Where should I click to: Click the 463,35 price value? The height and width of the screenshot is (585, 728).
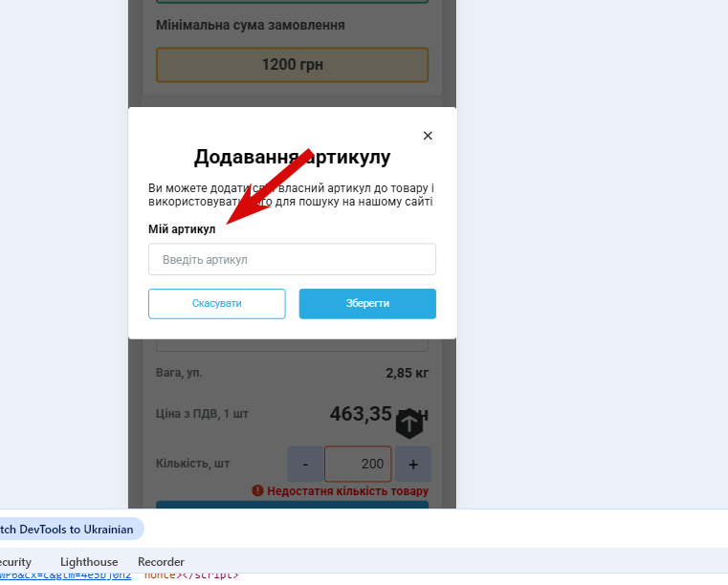(x=361, y=414)
